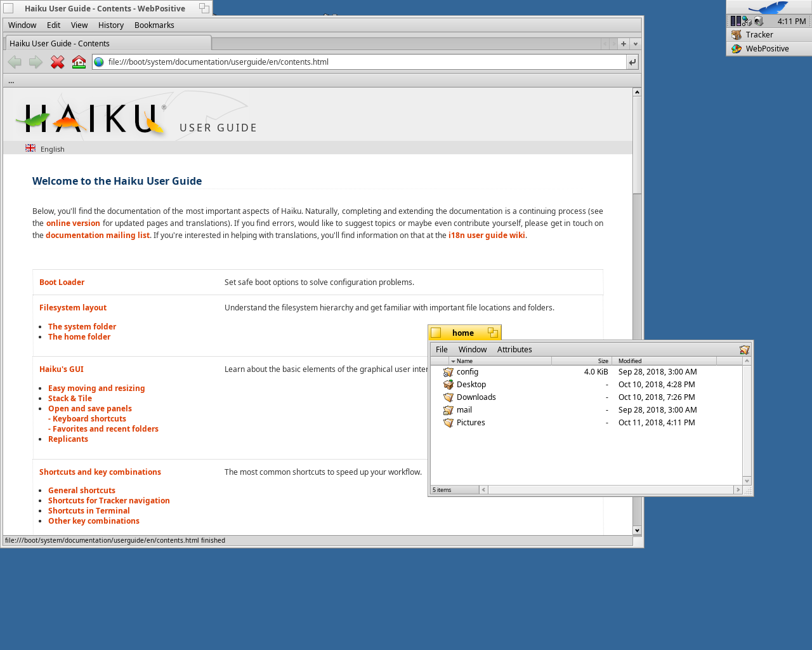Select the Desktop folder icon
The height and width of the screenshot is (650, 812).
click(x=449, y=385)
